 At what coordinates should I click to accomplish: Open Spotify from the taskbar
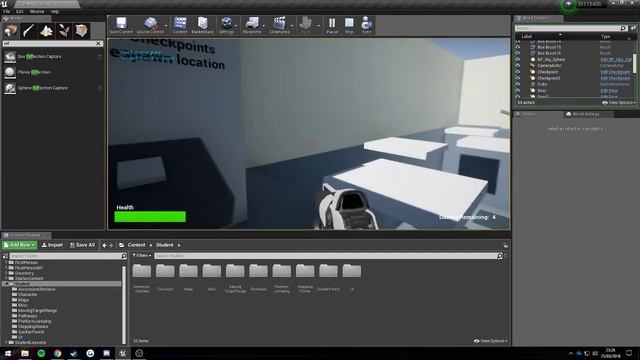point(41,353)
